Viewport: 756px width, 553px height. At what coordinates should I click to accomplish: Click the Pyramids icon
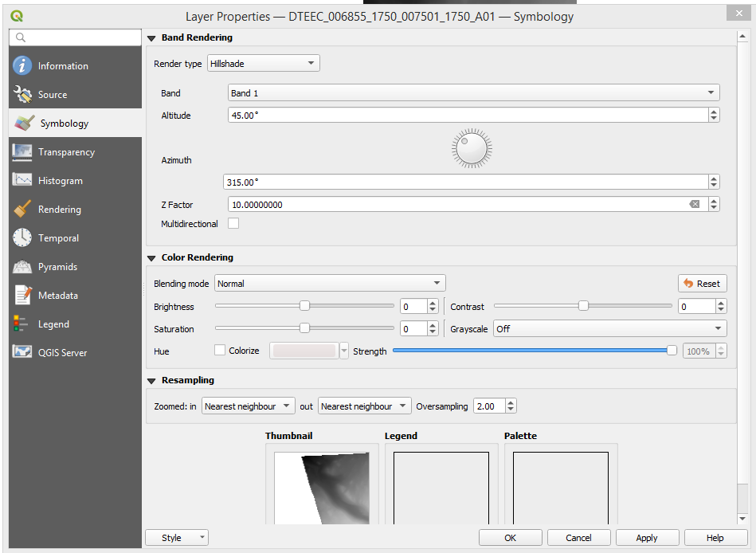pyautogui.click(x=22, y=267)
